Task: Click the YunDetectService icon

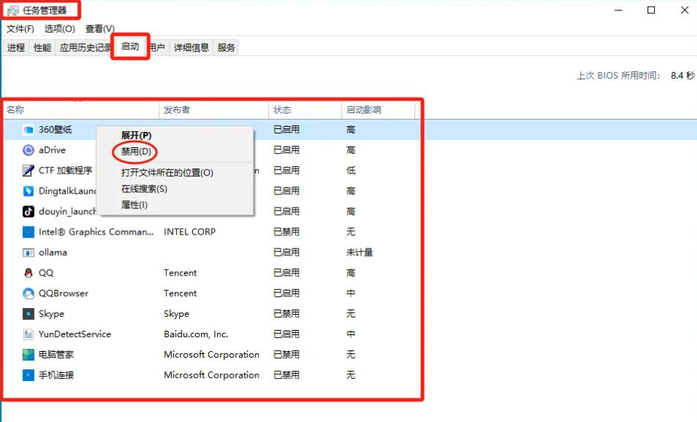Action: tap(28, 334)
